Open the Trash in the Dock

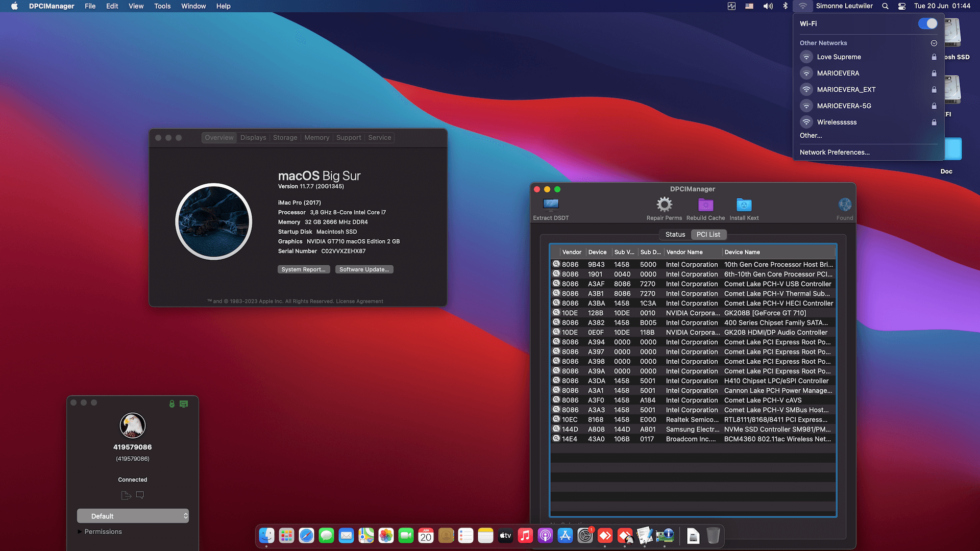click(713, 535)
